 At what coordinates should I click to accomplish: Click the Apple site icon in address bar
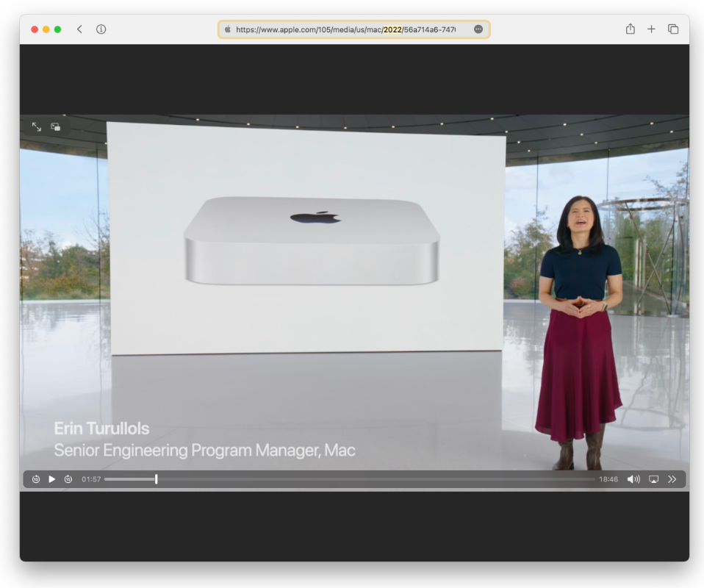click(228, 29)
